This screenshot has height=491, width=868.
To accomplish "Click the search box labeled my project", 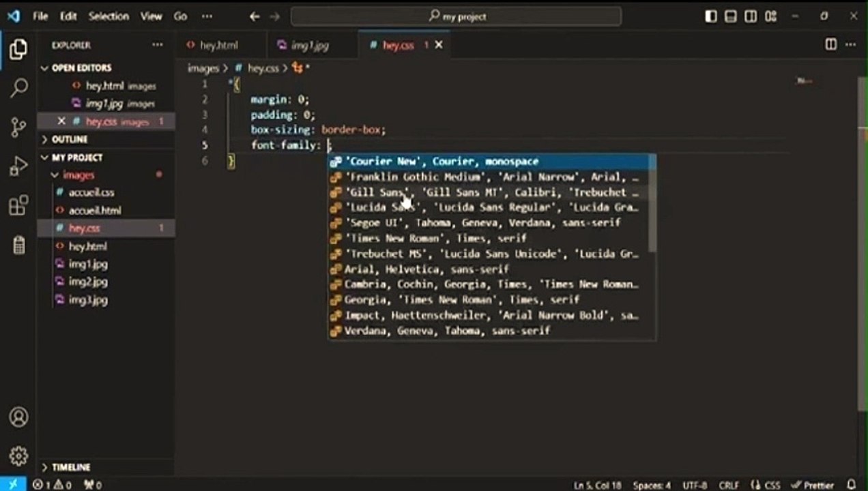I will [x=456, y=16].
